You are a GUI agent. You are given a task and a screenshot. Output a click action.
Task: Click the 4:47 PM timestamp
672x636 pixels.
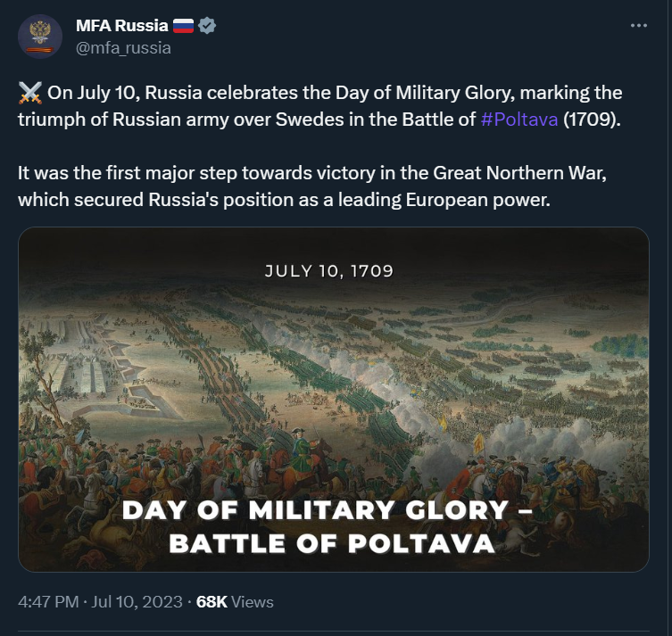[x=48, y=602]
